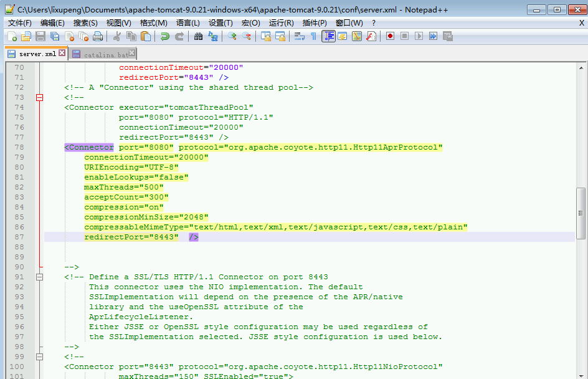
Task: Zoom in the editor view
Action: pyautogui.click(x=232, y=36)
